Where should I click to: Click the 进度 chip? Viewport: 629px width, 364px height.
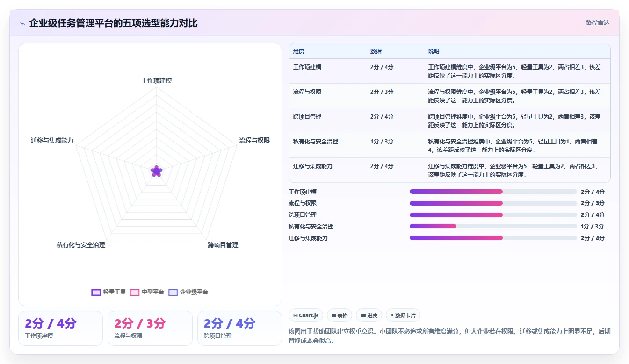369,315
